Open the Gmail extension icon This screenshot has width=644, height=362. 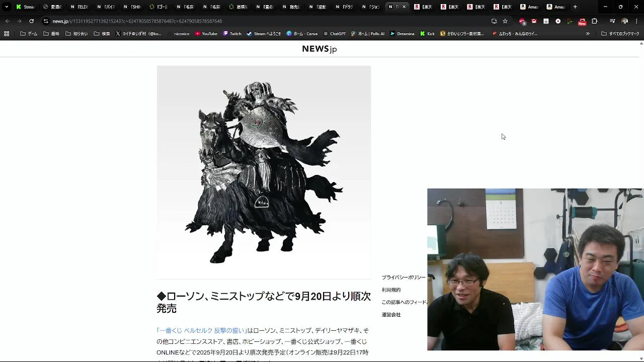534,21
